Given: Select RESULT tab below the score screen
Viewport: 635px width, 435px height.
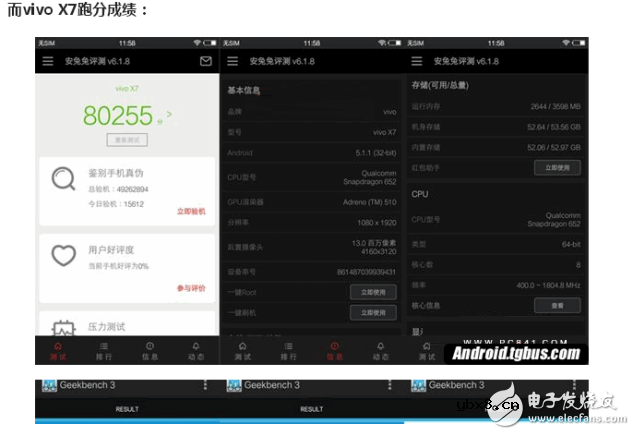Looking at the screenshot, I should tap(127, 409).
